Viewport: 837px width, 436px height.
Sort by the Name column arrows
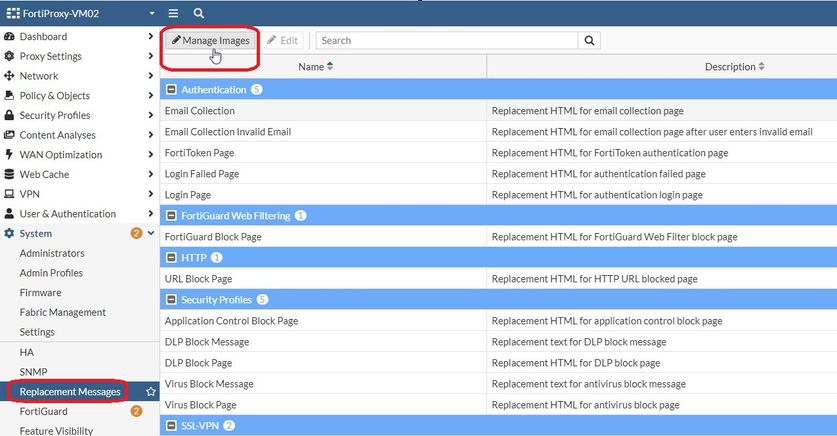pos(330,66)
